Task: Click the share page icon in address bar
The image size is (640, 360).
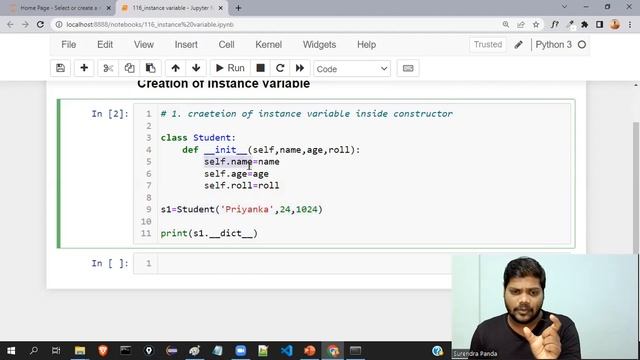Action: click(x=521, y=24)
